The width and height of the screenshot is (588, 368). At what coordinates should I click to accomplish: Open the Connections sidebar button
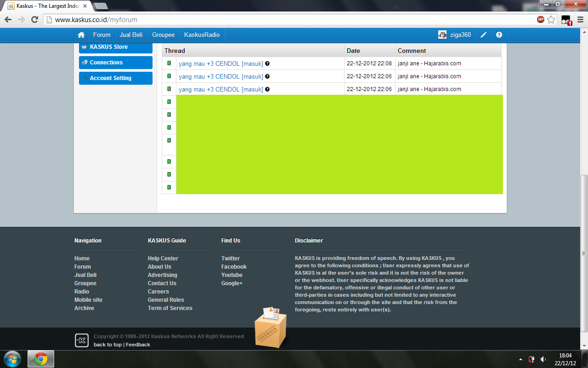coord(115,63)
